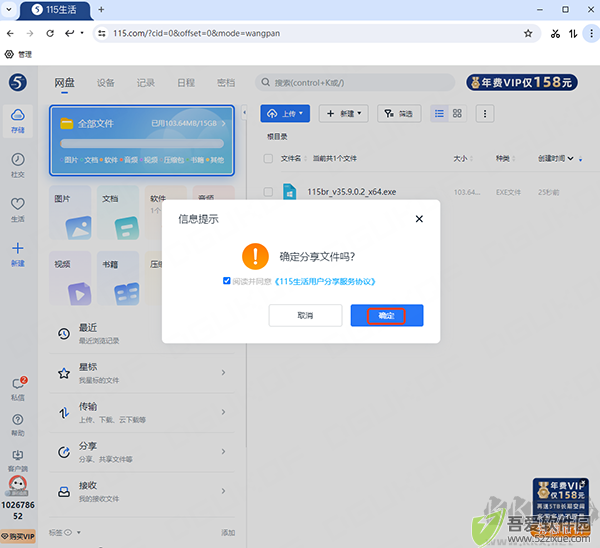Toggle the 标签 eye visibility icon
This screenshot has height=548, width=600.
(68, 532)
